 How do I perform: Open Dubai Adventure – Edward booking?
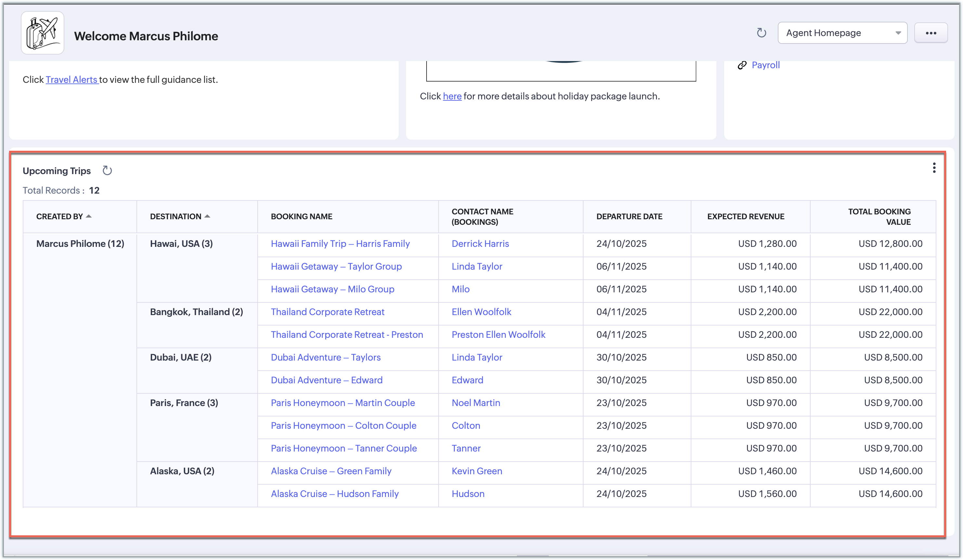(x=326, y=380)
